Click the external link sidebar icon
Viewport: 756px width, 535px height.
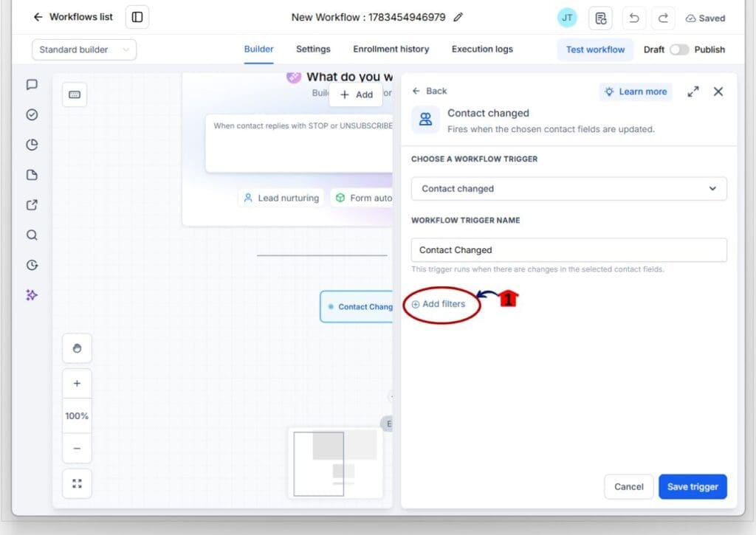[32, 205]
